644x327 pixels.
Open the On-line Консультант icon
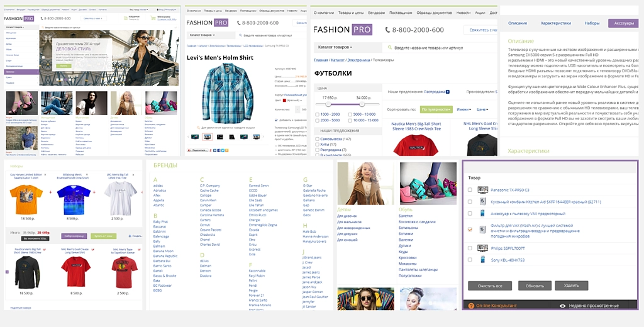[x=472, y=306]
